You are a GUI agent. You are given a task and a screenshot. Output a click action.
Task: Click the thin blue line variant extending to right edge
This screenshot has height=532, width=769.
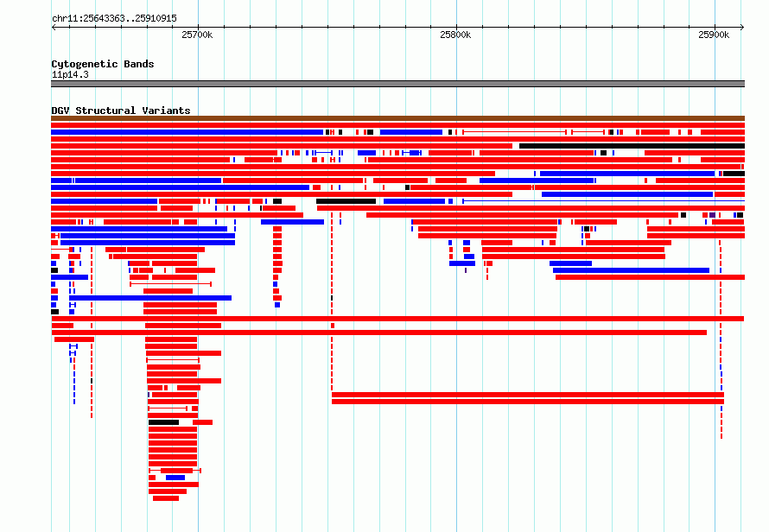[604, 201]
